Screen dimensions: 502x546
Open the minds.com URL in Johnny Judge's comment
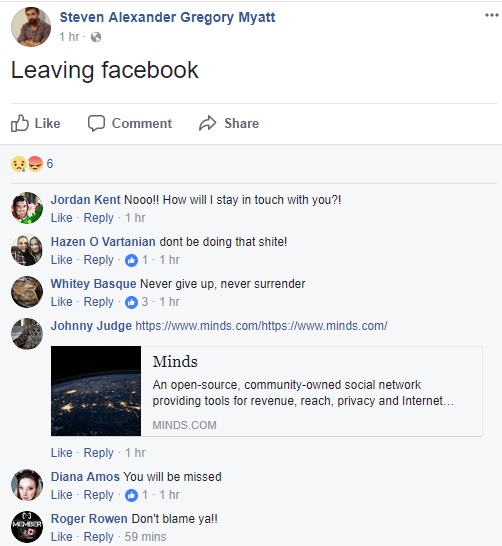pyautogui.click(x=261, y=326)
